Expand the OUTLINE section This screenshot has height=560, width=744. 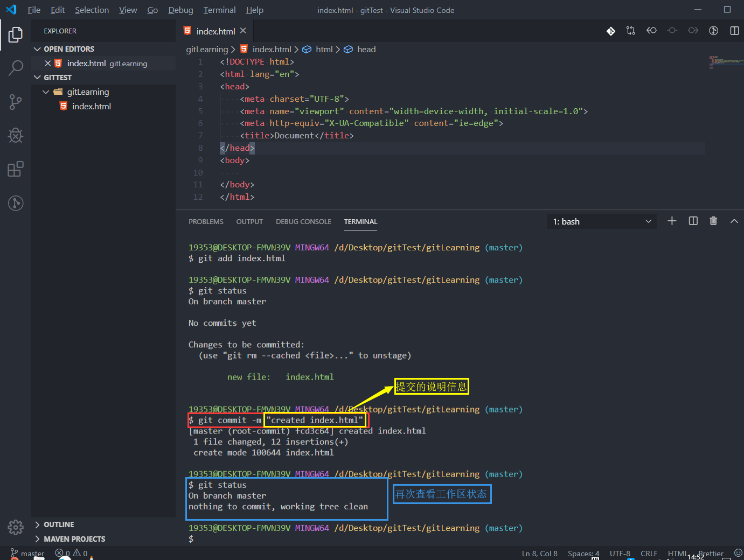click(x=54, y=524)
